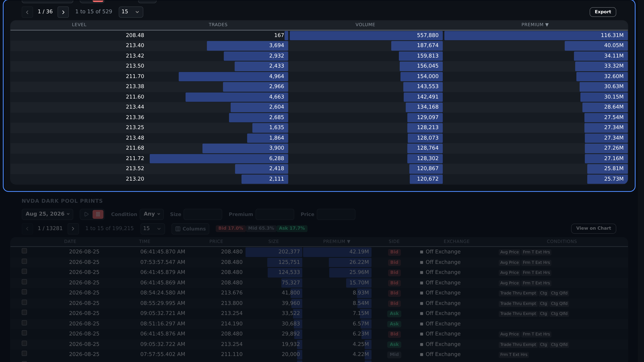Click the Size filter input
This screenshot has height=362, width=644.
click(x=203, y=214)
